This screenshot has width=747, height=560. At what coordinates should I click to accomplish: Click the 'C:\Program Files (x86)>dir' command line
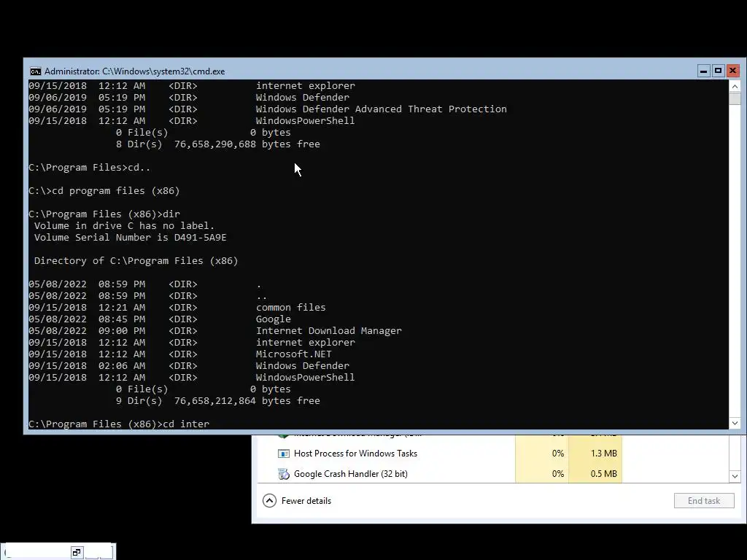point(104,214)
